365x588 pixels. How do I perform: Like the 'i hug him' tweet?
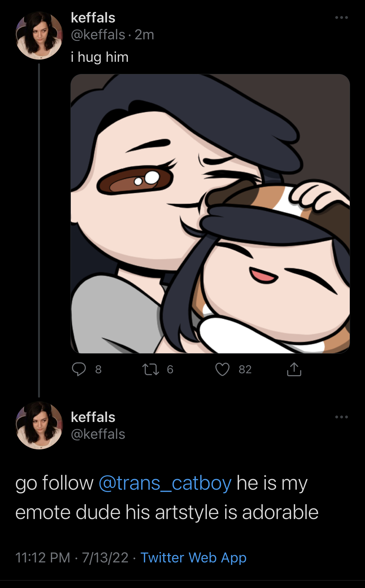(222, 370)
